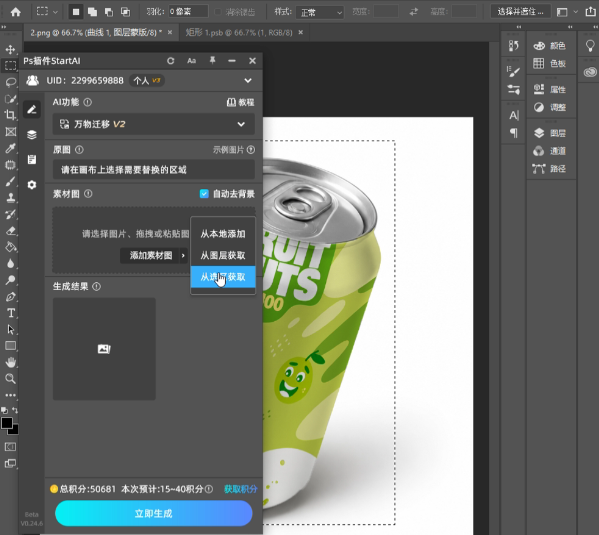Open the 获取积分 link
Image resolution: width=599 pixels, height=535 pixels.
[x=241, y=489]
